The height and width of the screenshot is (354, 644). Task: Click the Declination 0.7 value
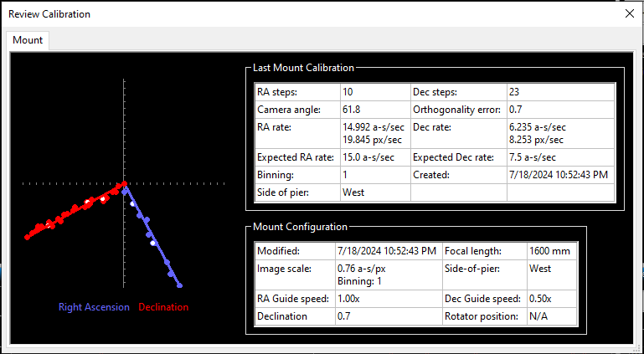[389, 316]
